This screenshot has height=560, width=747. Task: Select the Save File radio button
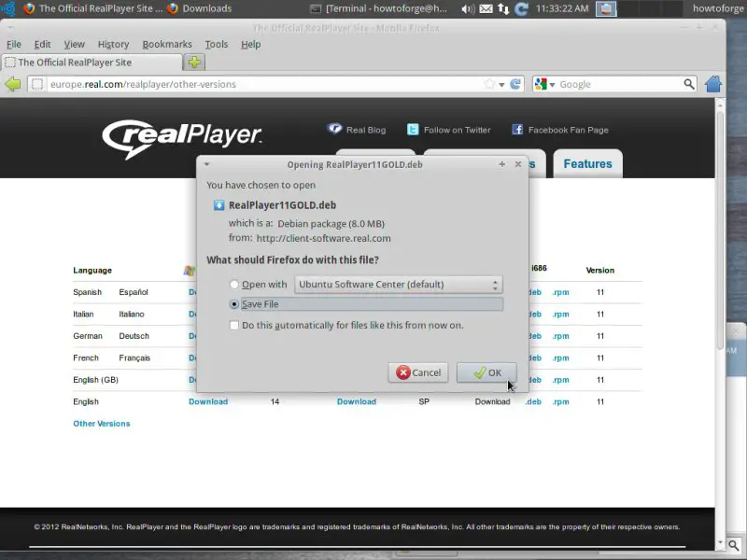pyautogui.click(x=234, y=304)
